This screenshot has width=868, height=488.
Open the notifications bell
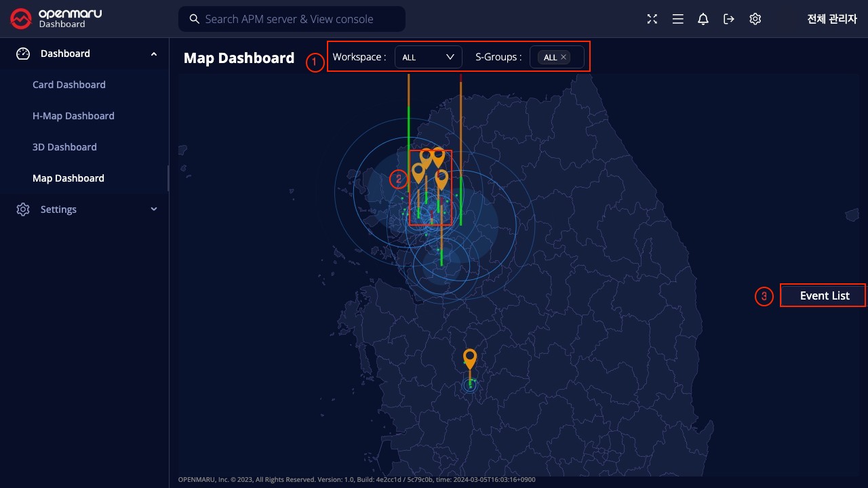coord(703,19)
